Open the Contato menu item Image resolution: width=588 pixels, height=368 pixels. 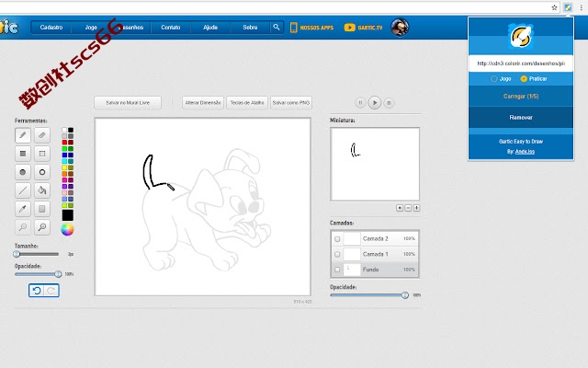pos(171,28)
